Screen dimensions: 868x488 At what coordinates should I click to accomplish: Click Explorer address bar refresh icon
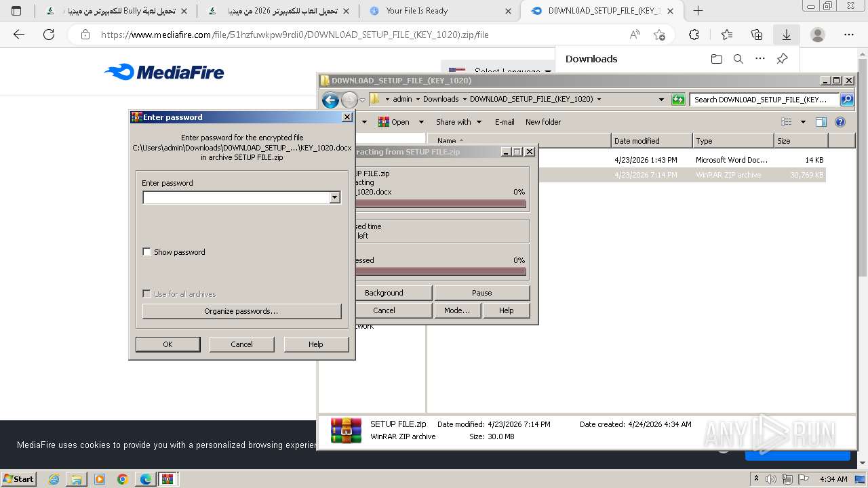coord(678,100)
